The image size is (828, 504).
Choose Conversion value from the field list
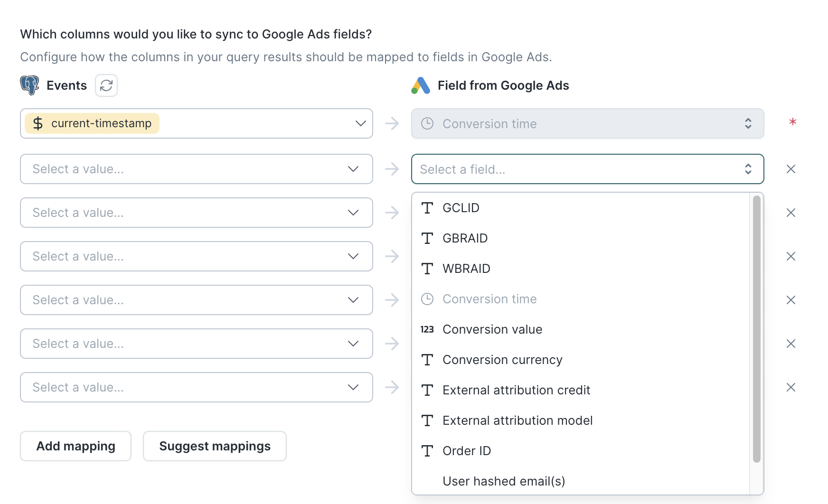[581, 329]
